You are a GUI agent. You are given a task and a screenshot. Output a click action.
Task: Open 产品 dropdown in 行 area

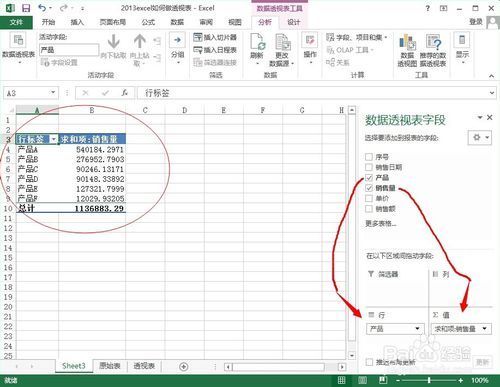[417, 329]
